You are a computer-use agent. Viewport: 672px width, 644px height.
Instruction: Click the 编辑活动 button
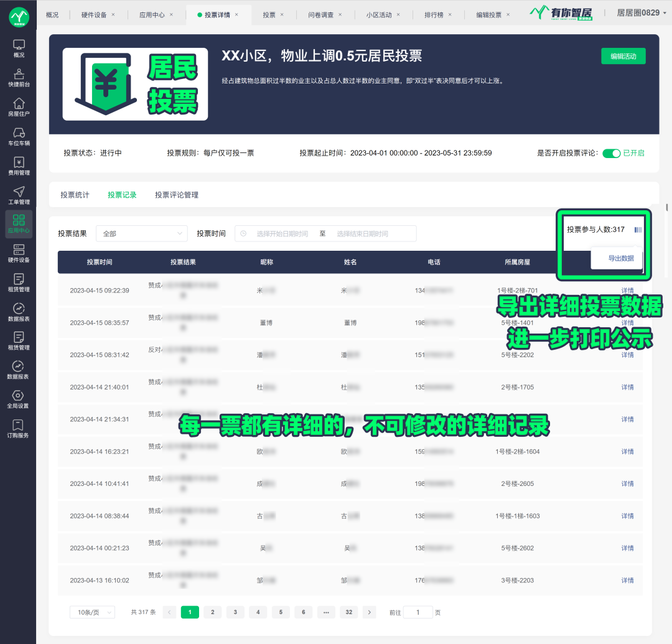(623, 56)
